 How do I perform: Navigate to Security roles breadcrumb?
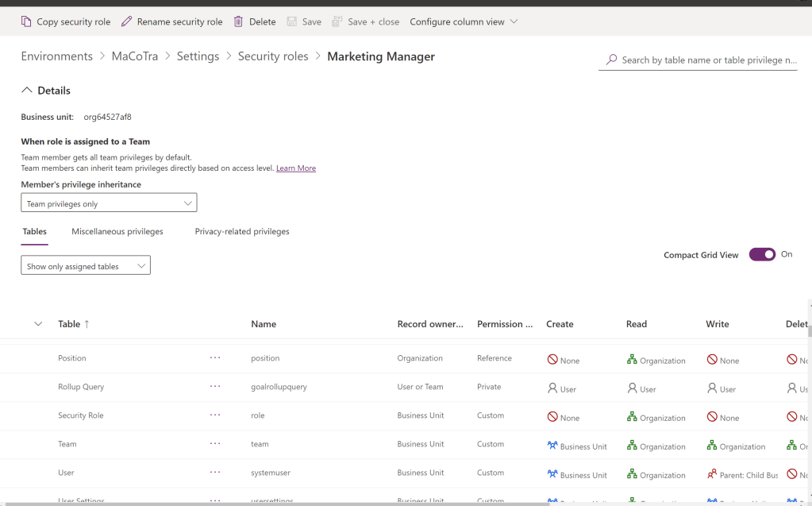(x=273, y=56)
